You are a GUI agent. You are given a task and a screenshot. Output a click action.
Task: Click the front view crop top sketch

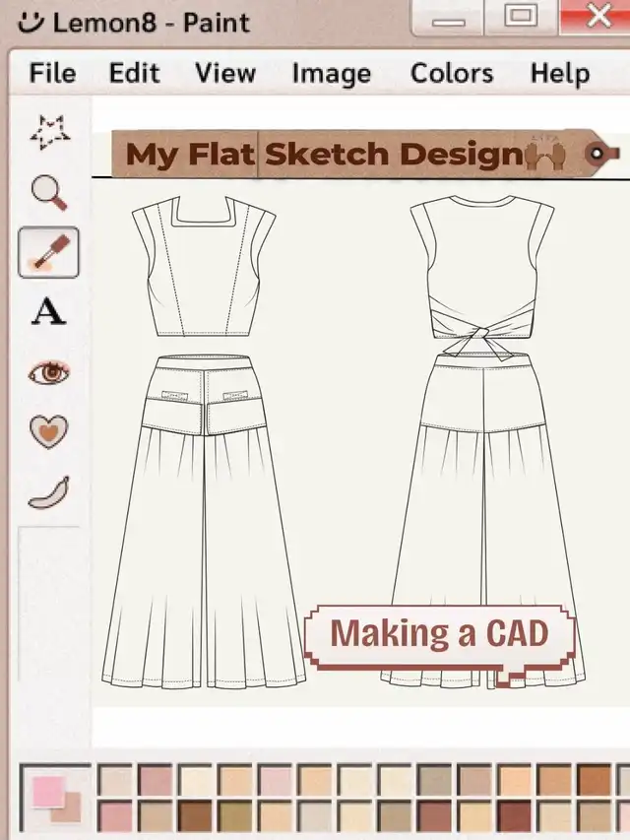click(204, 266)
